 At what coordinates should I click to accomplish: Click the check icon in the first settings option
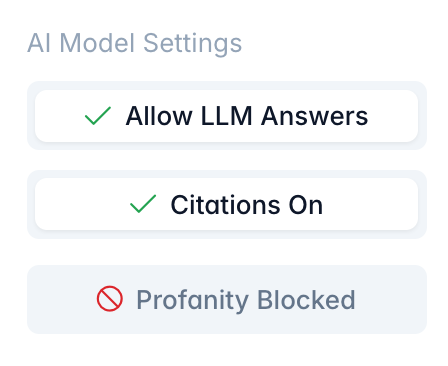coord(98,116)
